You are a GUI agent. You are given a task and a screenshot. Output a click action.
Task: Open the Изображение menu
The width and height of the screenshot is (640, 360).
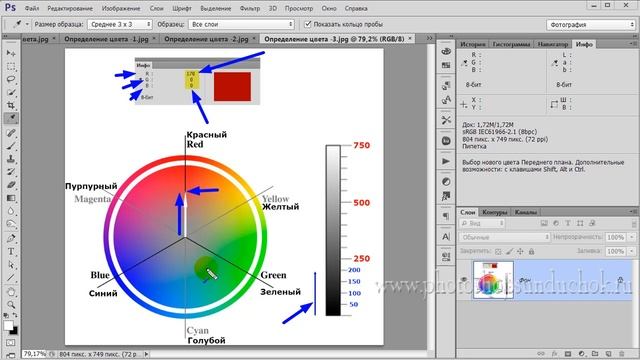pyautogui.click(x=121, y=9)
